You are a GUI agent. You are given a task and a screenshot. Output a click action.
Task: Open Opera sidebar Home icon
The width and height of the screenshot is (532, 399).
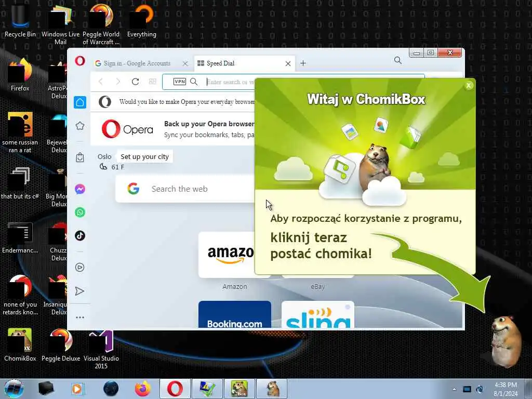(80, 102)
